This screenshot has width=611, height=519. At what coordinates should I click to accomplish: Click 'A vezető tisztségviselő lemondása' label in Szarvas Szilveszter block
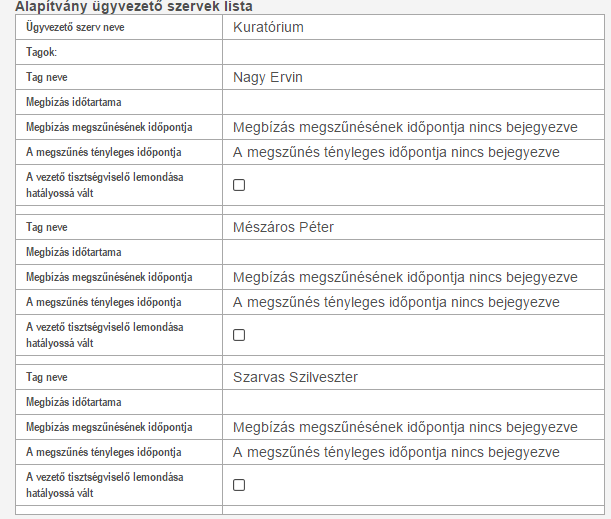coord(104,477)
